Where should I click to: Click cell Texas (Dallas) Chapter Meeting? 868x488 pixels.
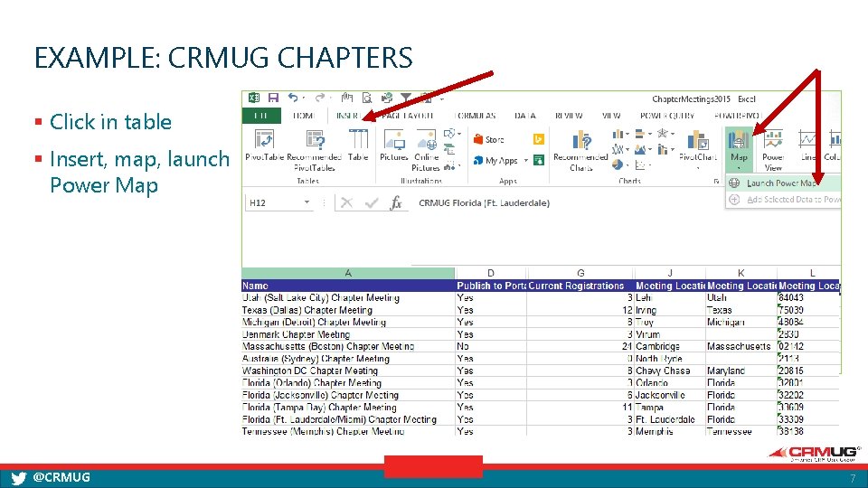[348, 310]
